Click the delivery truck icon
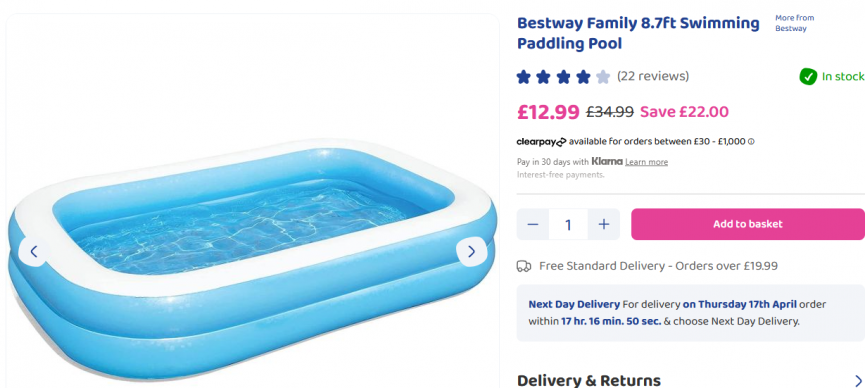Viewport: 865px width, 388px height. pyautogui.click(x=524, y=266)
